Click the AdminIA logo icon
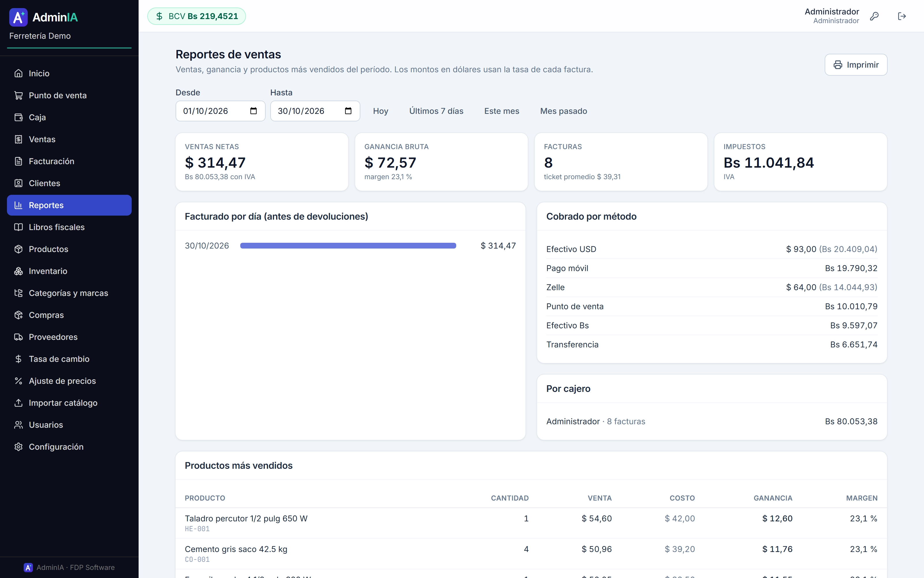 [x=18, y=17]
